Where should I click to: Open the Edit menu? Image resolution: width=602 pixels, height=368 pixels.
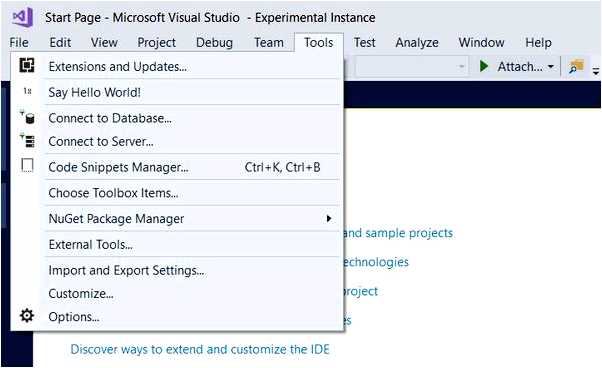[x=60, y=42]
